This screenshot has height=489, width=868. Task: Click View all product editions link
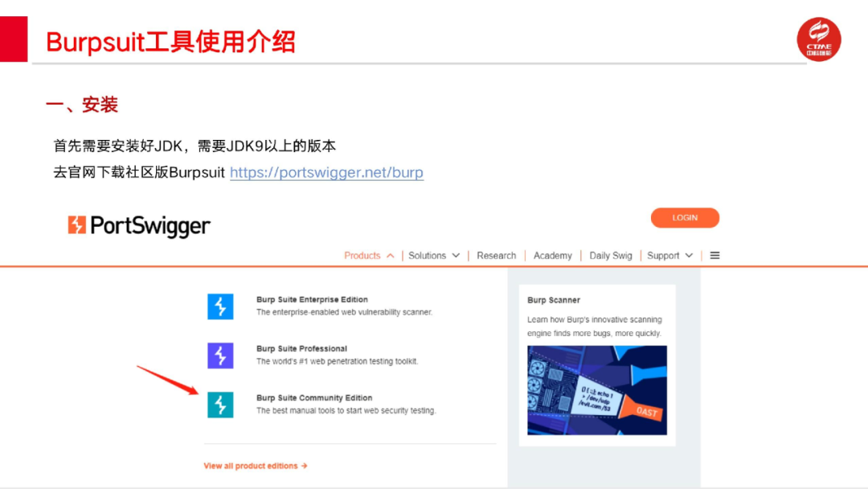(x=256, y=466)
